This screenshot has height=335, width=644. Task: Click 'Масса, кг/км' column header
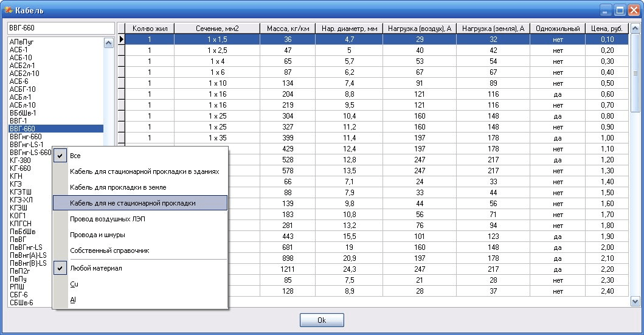pos(288,29)
